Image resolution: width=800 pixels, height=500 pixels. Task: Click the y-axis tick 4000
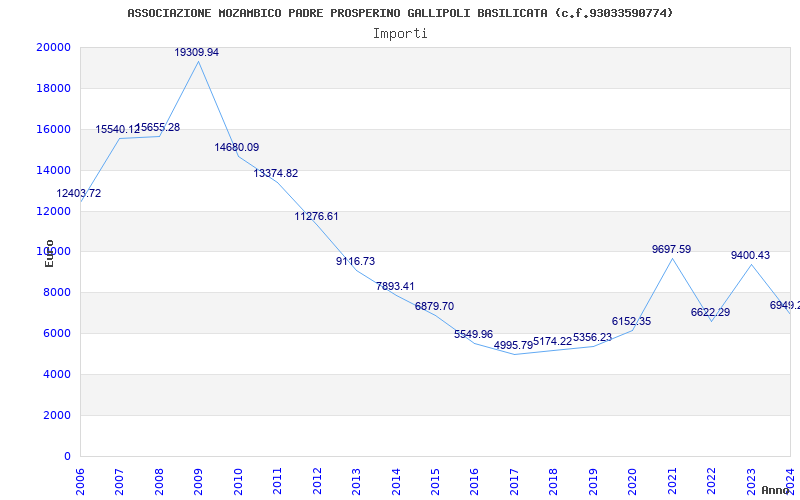point(57,374)
